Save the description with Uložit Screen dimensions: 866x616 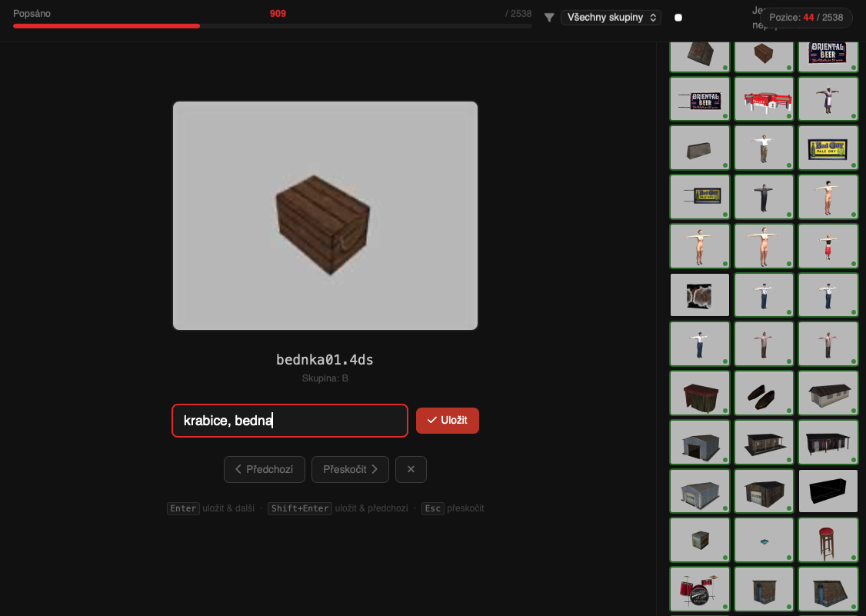click(x=448, y=421)
